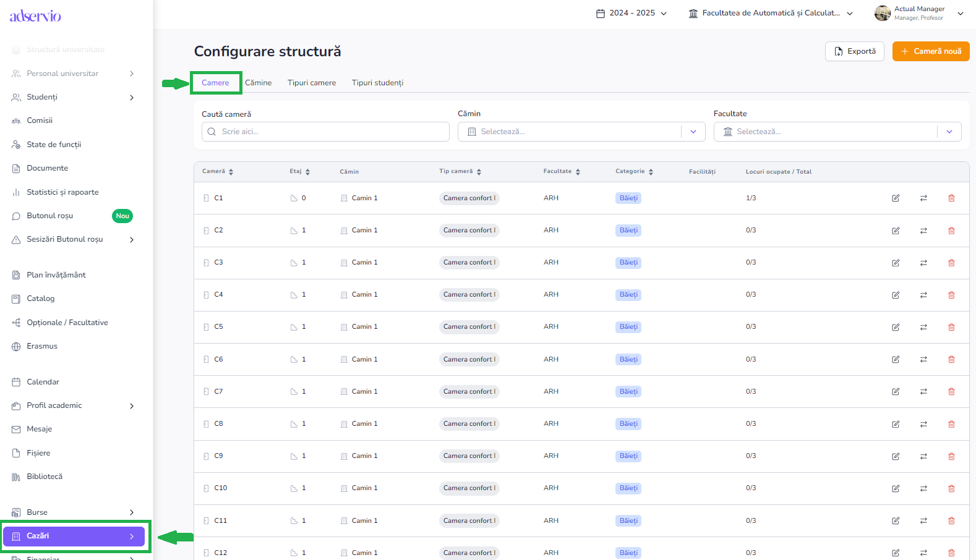Click the Adservio logo

[x=35, y=16]
